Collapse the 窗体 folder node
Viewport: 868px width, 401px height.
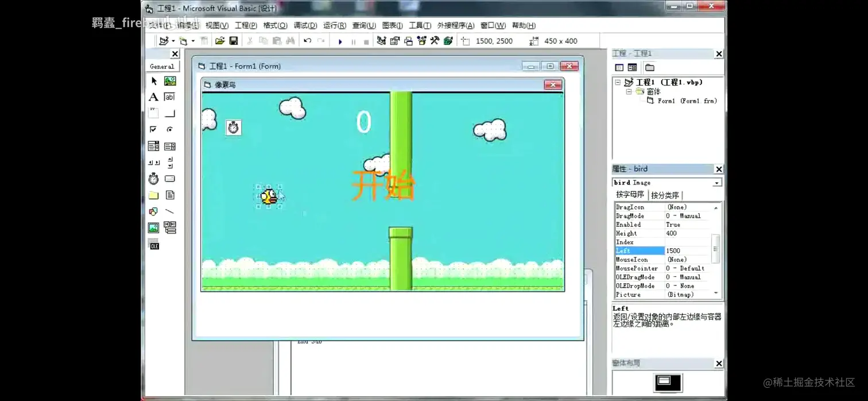[629, 91]
